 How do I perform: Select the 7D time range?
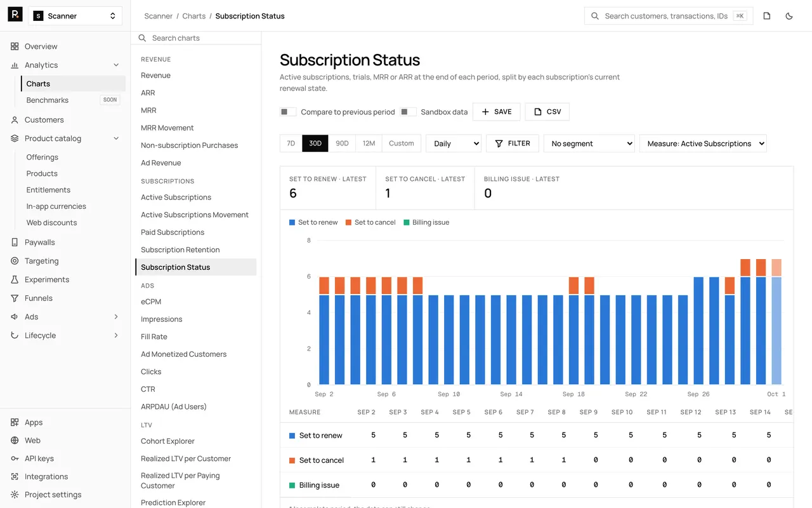[x=291, y=144]
